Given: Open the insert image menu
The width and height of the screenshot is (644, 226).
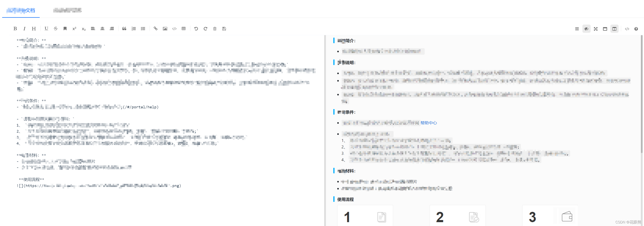Looking at the screenshot, I should coord(165,29).
